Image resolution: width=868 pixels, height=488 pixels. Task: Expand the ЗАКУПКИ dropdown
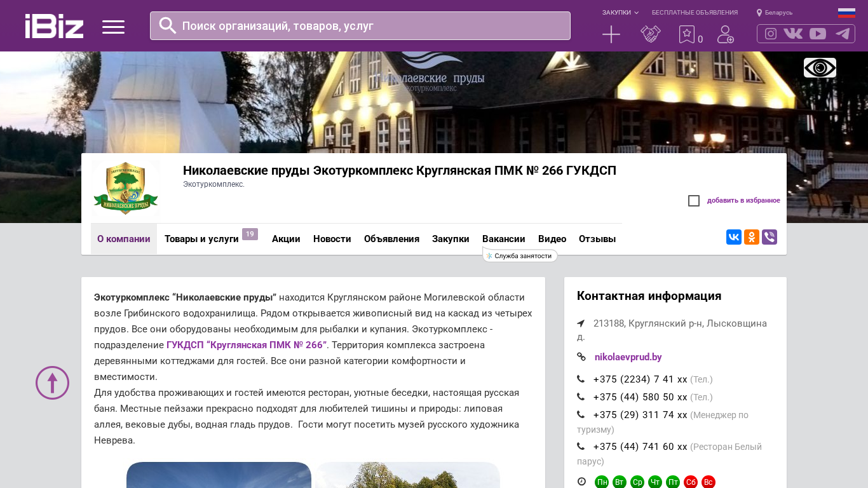620,13
